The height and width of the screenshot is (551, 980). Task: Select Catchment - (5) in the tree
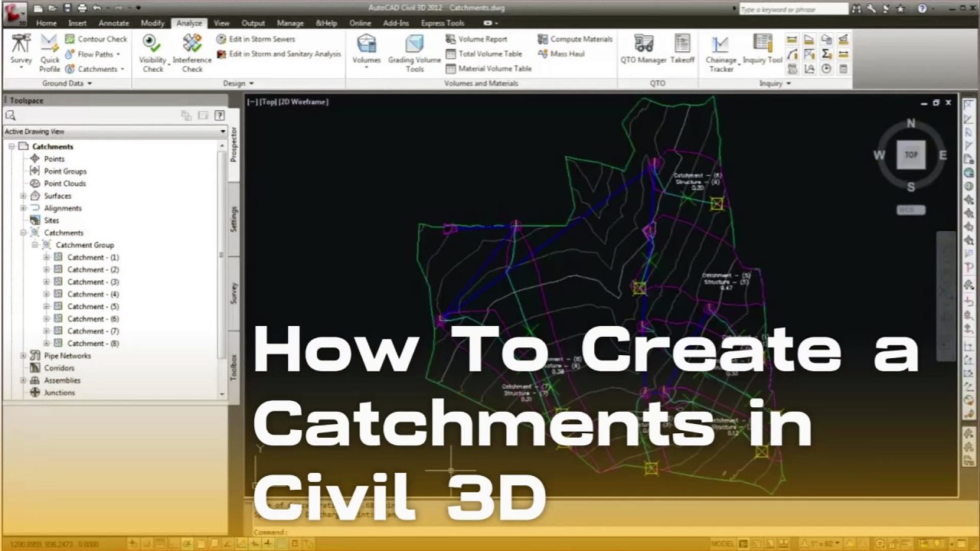click(93, 307)
